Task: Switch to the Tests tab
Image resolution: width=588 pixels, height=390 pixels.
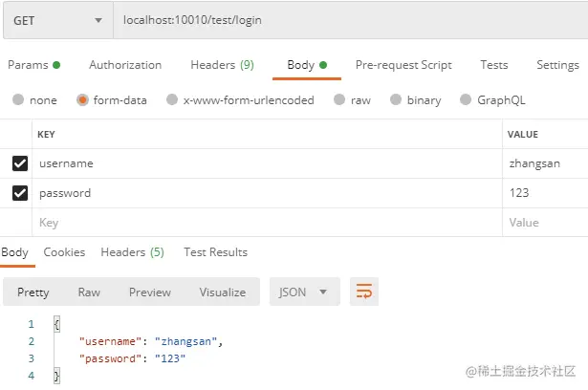Action: [x=494, y=65]
